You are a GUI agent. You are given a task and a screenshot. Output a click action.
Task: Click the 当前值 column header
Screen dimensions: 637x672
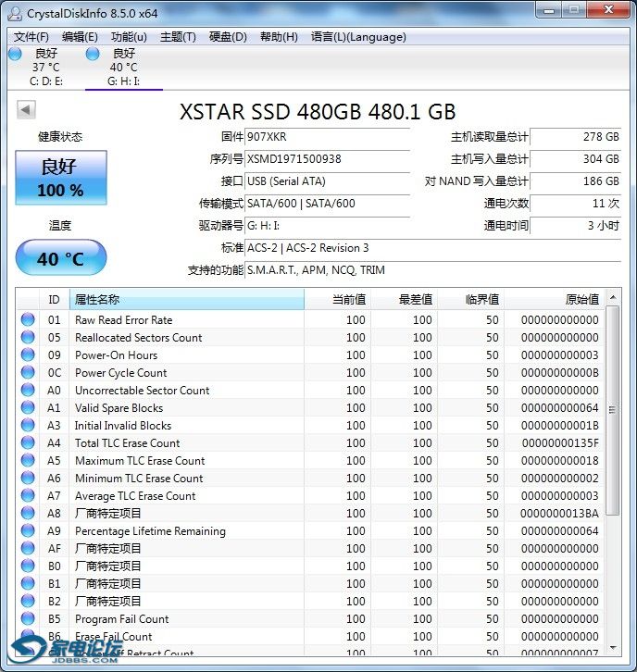click(337, 299)
